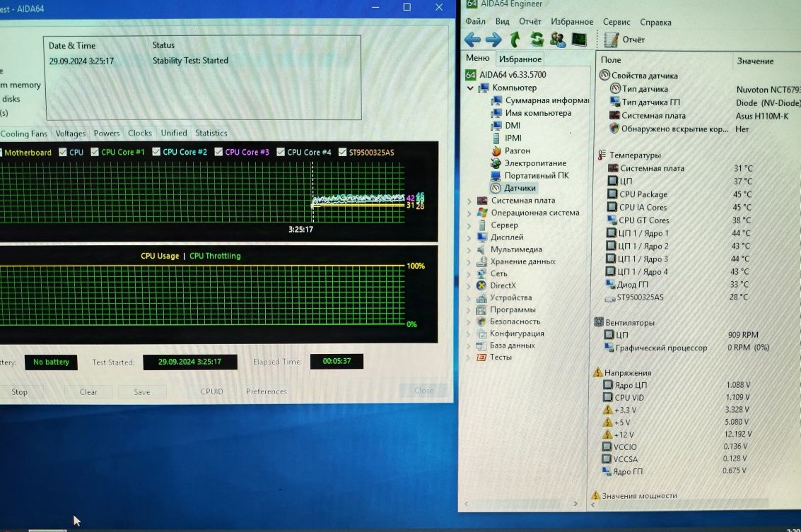This screenshot has height=532, width=801.
Task: Open Суммарная информация in the tree
Action: pos(540,100)
